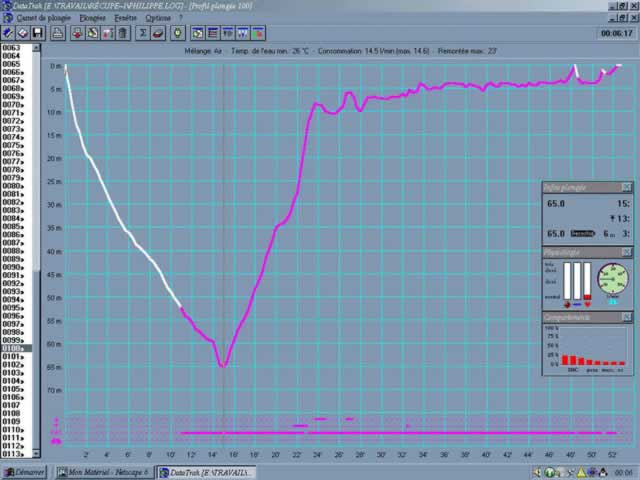Click the pencil edit icon in the toolbar
Image resolution: width=640 pixels, height=480 pixels.
[x=8, y=33]
